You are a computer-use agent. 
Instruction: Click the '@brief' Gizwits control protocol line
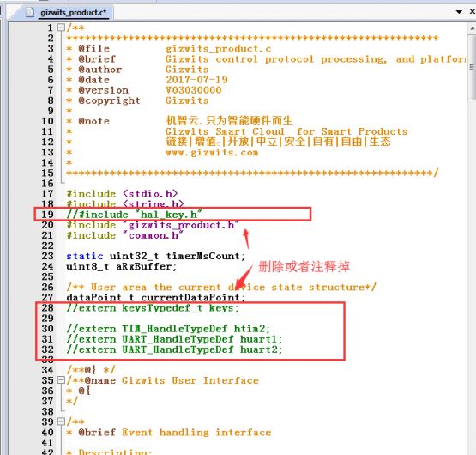coord(265,59)
